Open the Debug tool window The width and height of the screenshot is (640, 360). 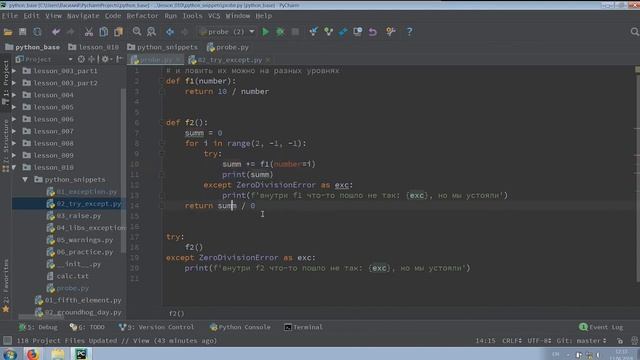pos(39,327)
